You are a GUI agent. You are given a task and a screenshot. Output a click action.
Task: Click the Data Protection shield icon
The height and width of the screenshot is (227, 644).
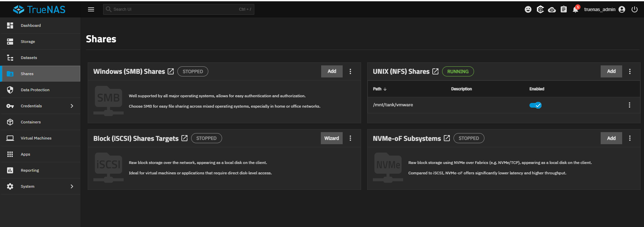tap(10, 90)
